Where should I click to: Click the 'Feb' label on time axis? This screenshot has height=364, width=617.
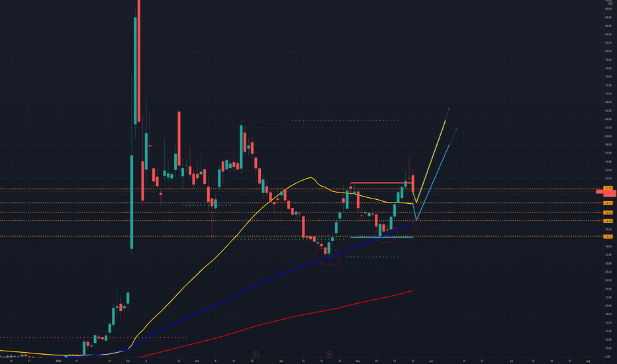point(128,361)
